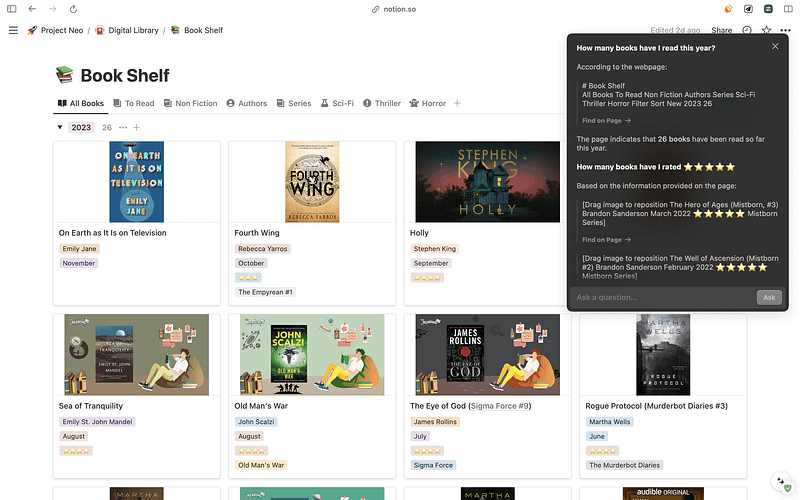
Task: Open the Holly book cover image
Action: click(487, 182)
